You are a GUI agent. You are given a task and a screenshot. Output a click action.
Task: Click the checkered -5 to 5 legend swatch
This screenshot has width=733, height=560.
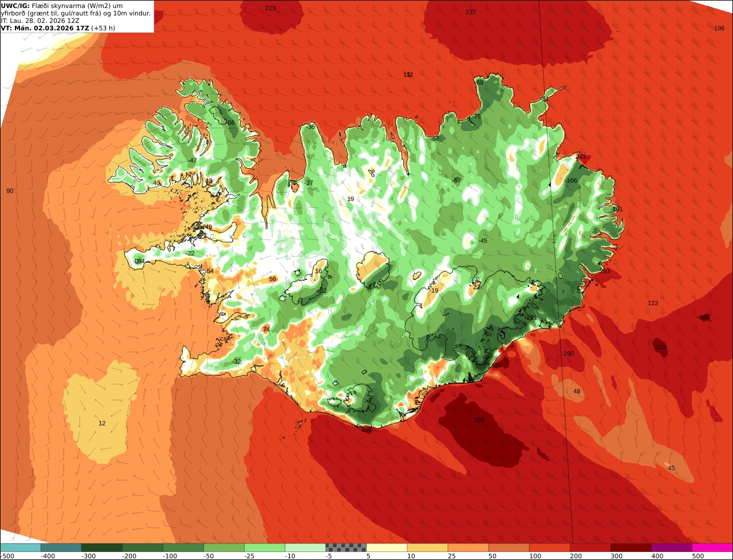[x=346, y=547]
